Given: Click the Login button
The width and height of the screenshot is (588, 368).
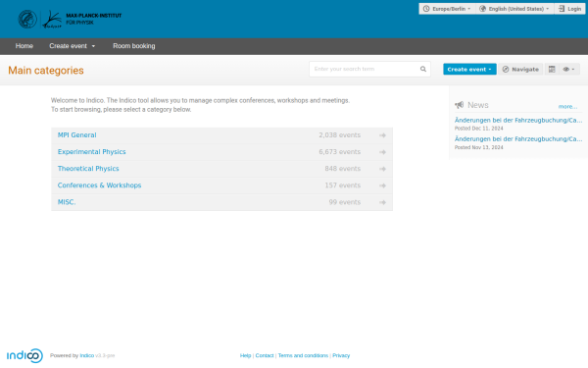Looking at the screenshot, I should (569, 9).
